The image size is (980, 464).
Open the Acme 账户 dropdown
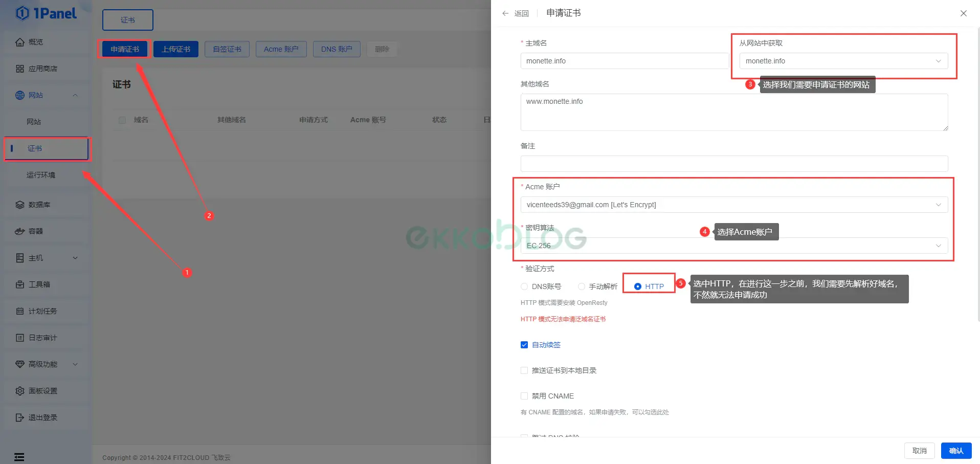point(734,205)
